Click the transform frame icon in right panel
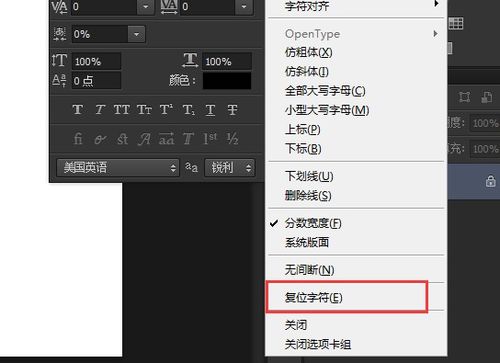This screenshot has height=363, width=500. point(464,97)
